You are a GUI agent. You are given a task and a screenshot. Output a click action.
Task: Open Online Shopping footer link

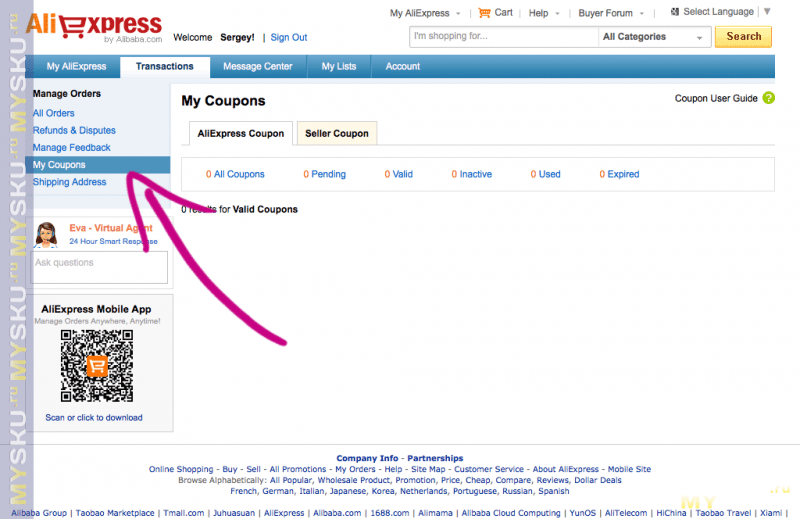coord(181,469)
